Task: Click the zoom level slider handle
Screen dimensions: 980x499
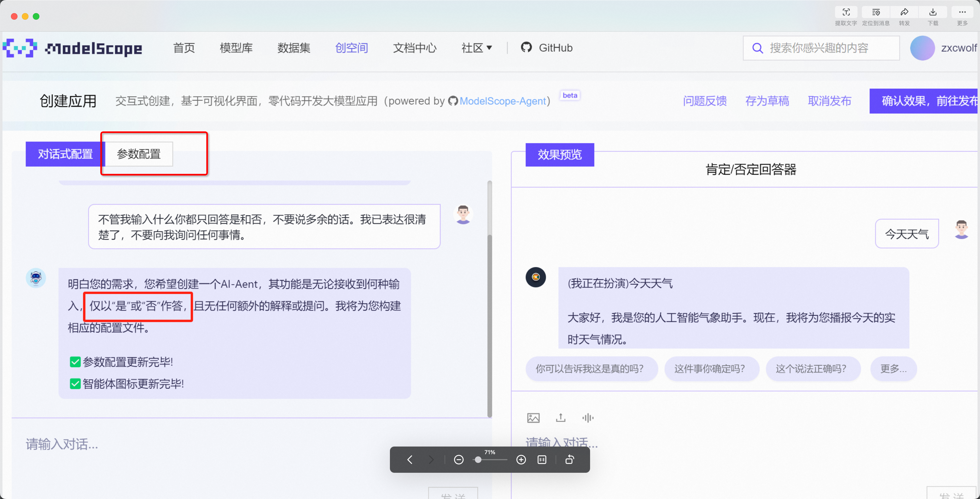Action: pyautogui.click(x=478, y=459)
